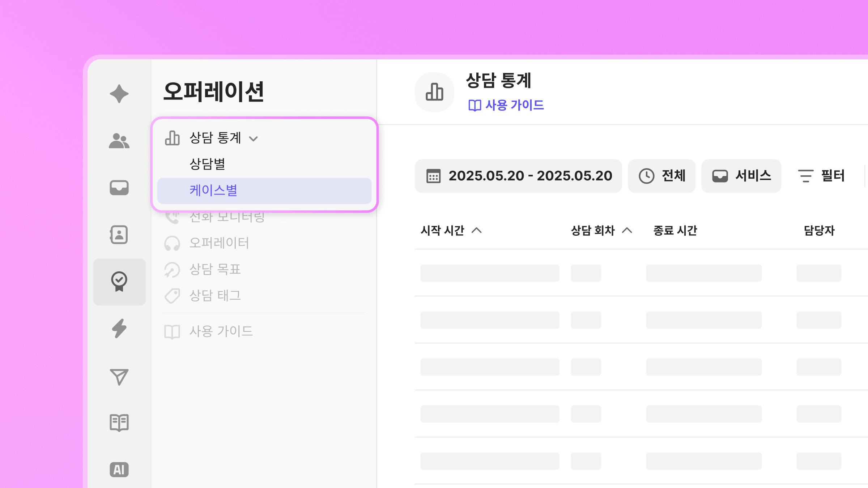Open the date range picker 2025.05.20
Screen dimensions: 868x488
tap(518, 176)
